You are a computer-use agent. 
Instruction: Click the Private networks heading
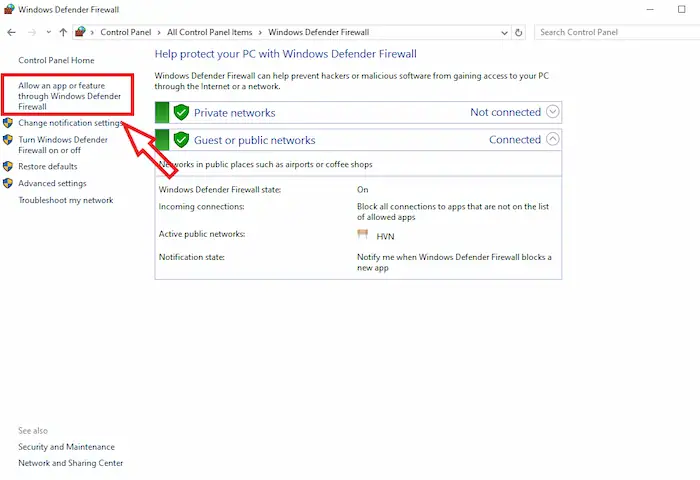tap(234, 113)
